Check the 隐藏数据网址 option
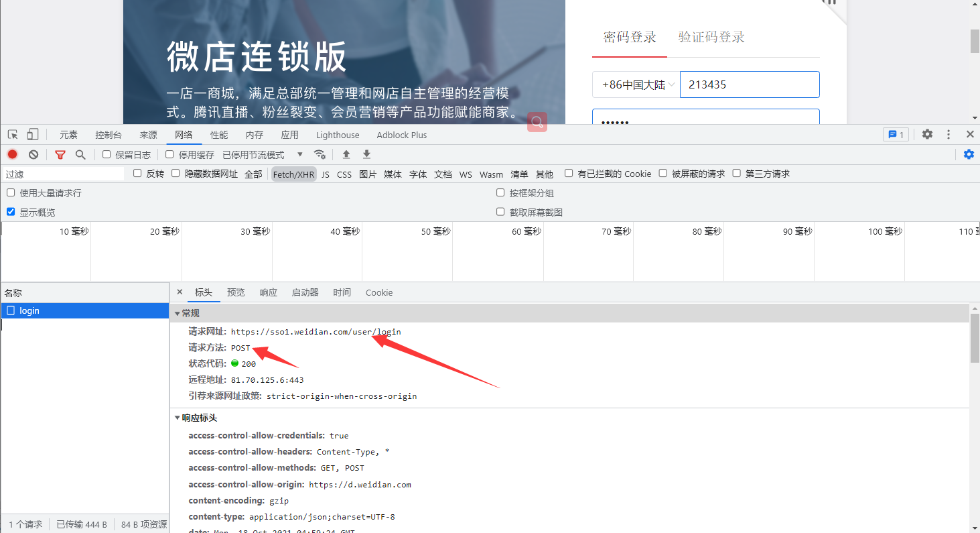The height and width of the screenshot is (533, 980). 176,173
